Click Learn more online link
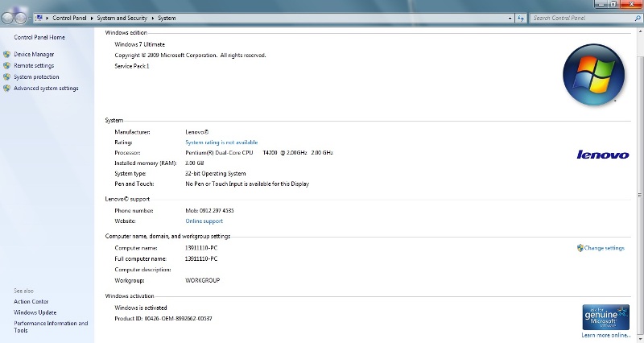Screen dimensions: 644x343 coord(606,336)
